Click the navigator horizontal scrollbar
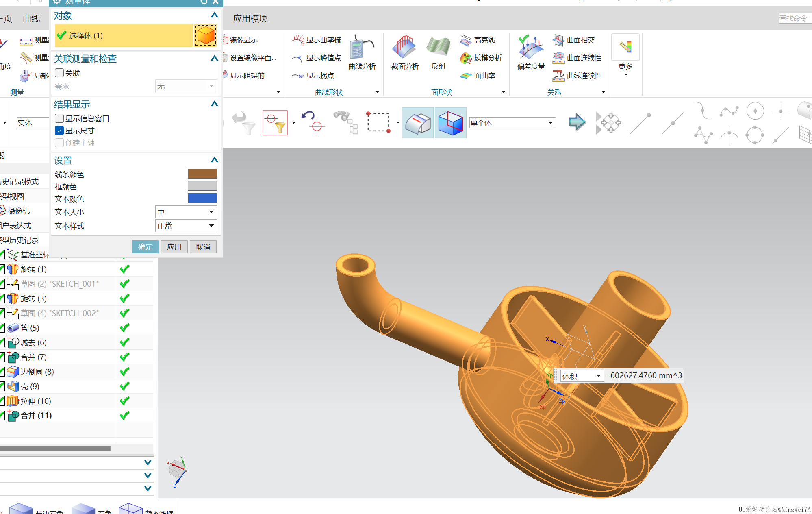Image resolution: width=812 pixels, height=514 pixels. click(55, 449)
